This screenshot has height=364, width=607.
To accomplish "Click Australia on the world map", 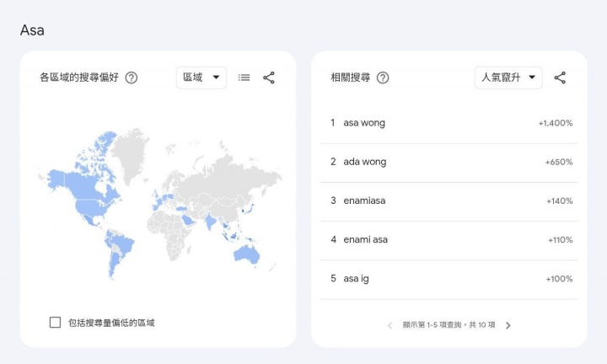I will (x=245, y=252).
